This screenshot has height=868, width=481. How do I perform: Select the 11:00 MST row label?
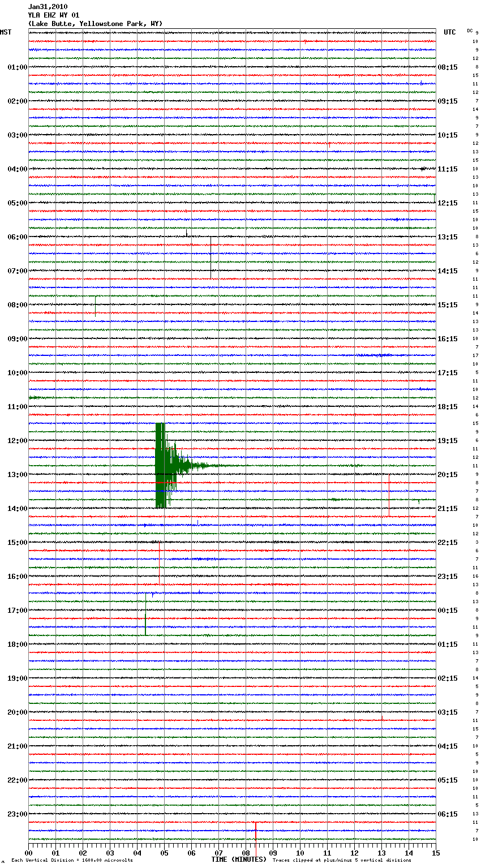[x=18, y=407]
